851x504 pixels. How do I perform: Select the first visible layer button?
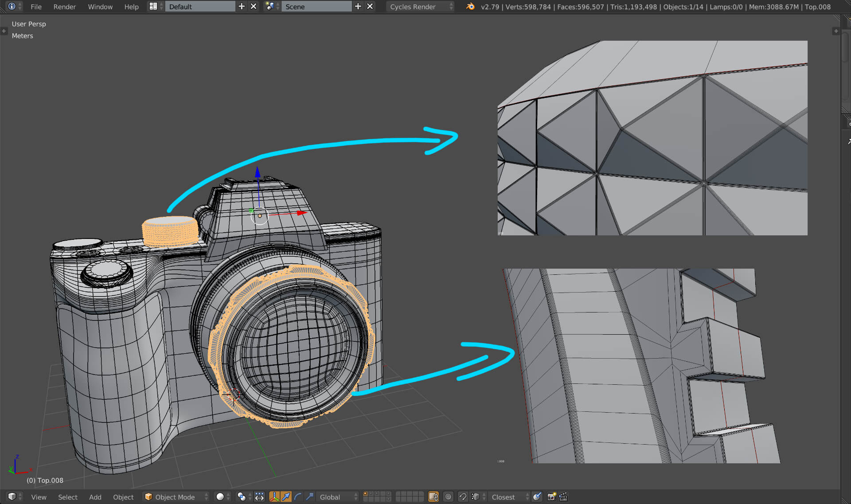point(365,494)
